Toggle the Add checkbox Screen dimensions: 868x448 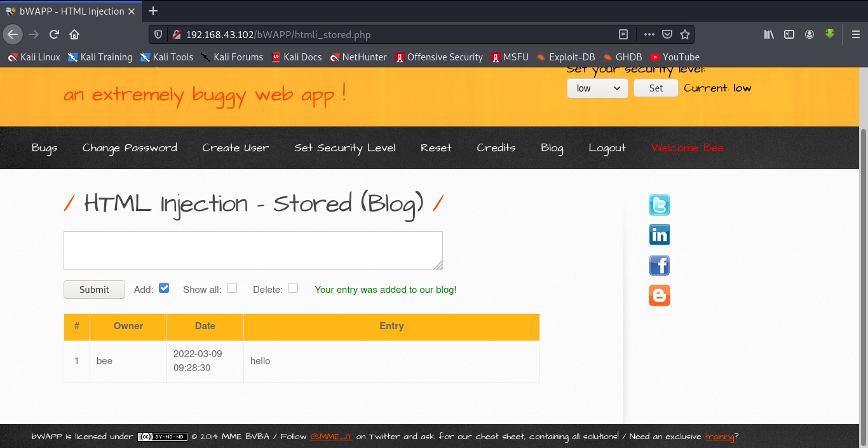[164, 288]
